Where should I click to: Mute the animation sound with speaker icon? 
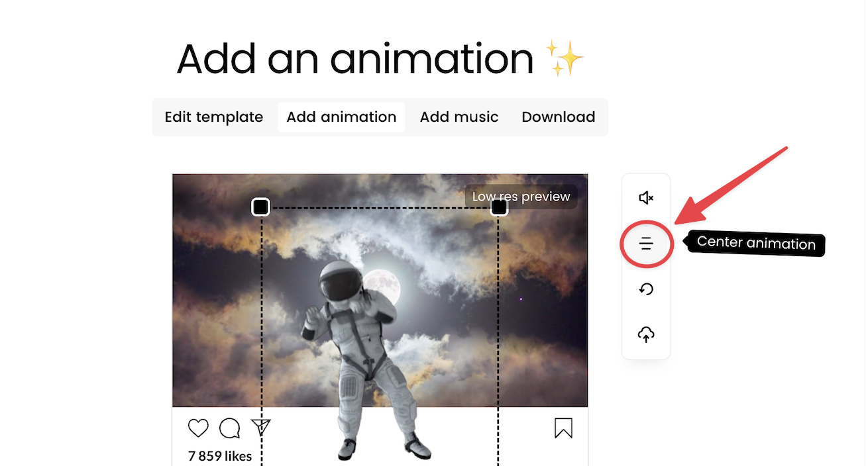(646, 198)
